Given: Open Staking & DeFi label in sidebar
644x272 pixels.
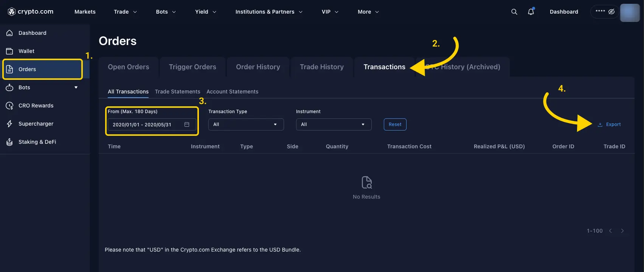Looking at the screenshot, I should pyautogui.click(x=37, y=142).
